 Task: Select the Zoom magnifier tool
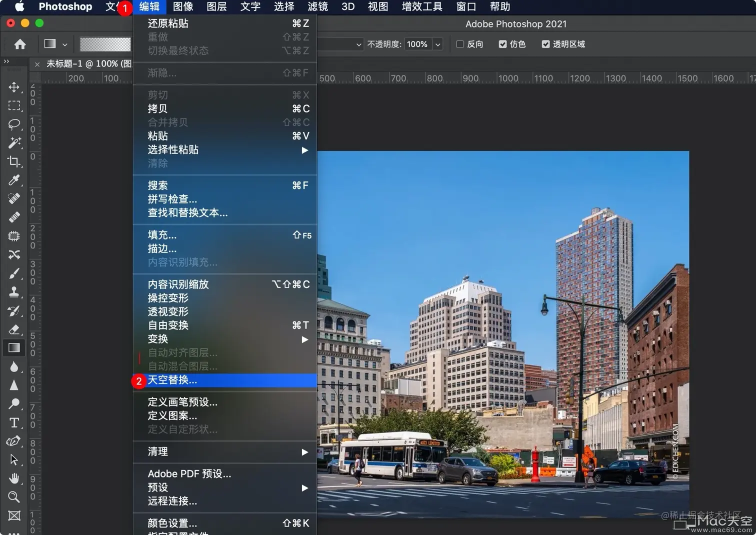(x=14, y=497)
